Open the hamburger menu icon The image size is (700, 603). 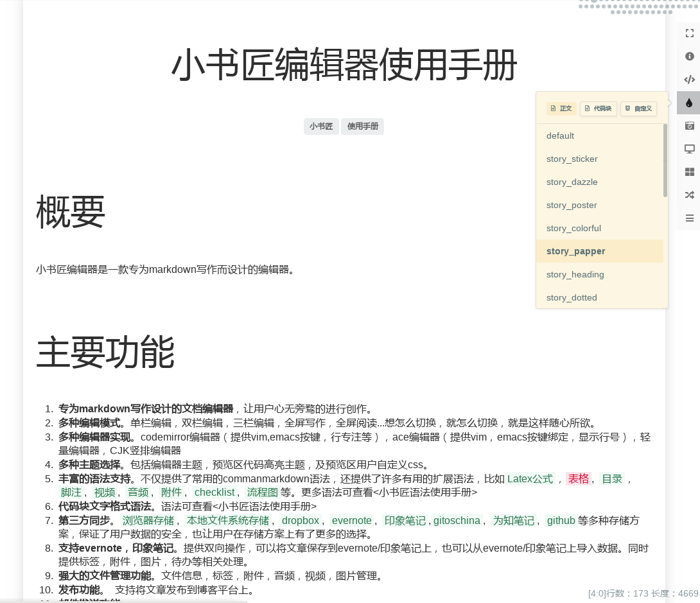[689, 218]
